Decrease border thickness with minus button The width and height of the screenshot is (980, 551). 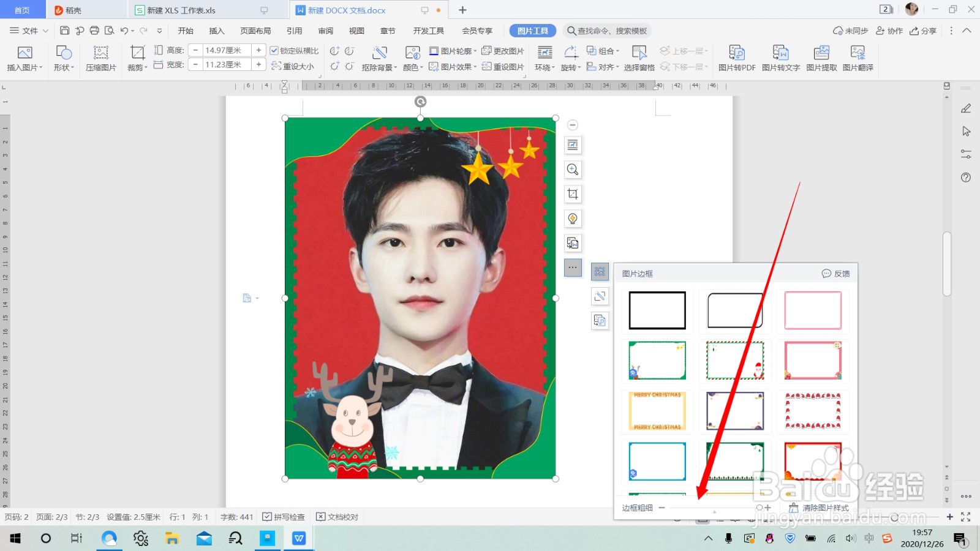point(662,508)
